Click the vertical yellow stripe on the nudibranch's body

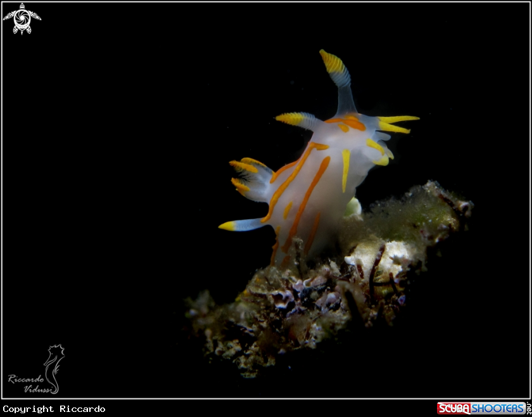point(345,170)
